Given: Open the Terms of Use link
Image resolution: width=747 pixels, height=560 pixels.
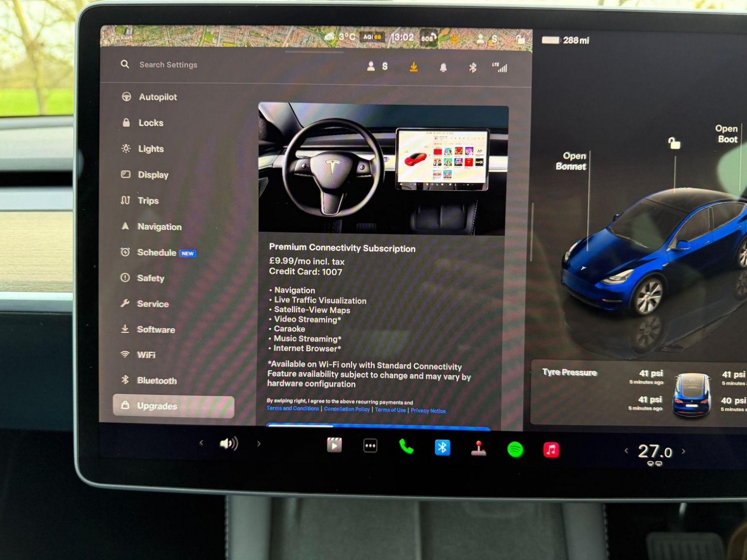Looking at the screenshot, I should pos(390,410).
